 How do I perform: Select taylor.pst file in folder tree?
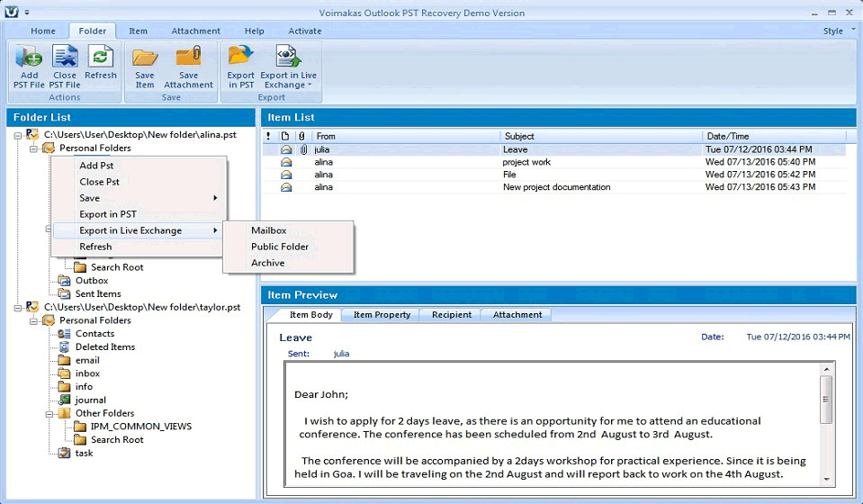pos(142,308)
